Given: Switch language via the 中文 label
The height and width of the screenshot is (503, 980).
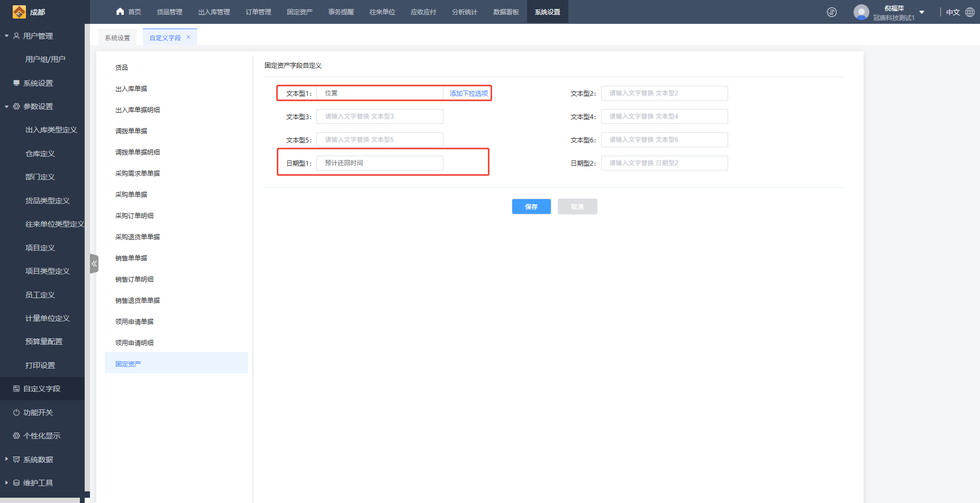Looking at the screenshot, I should coord(953,12).
